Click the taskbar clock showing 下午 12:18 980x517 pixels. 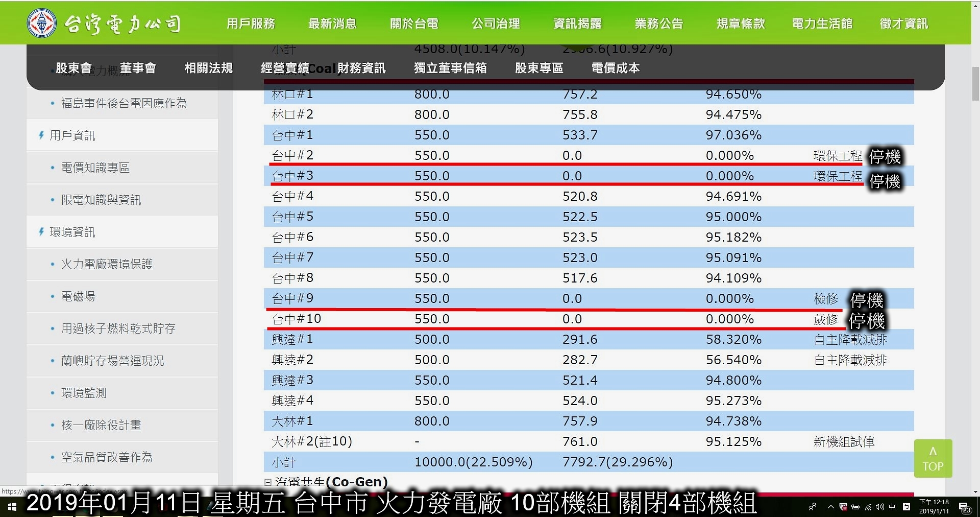tap(934, 507)
